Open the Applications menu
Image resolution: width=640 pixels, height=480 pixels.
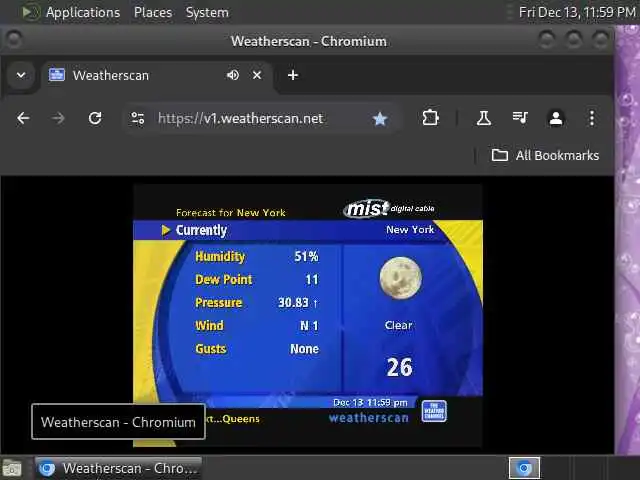pyautogui.click(x=83, y=12)
